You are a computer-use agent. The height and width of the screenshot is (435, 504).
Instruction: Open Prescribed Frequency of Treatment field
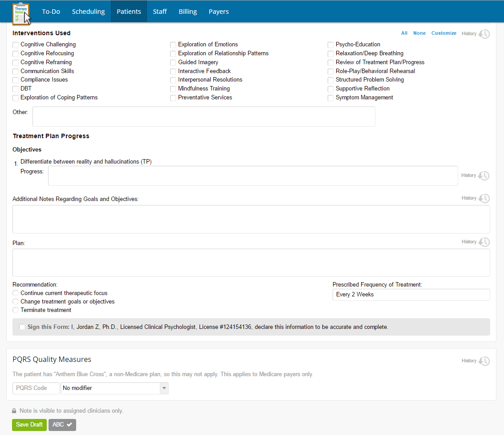[411, 295]
